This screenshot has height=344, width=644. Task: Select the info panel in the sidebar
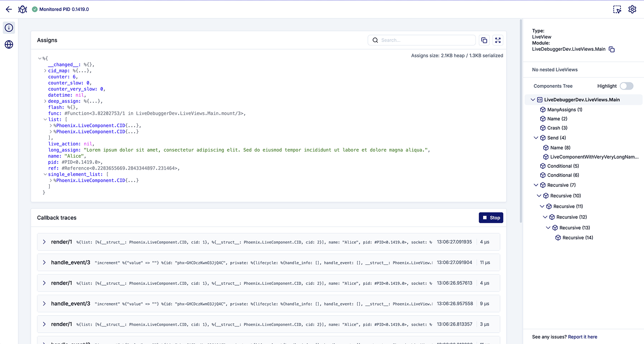click(9, 27)
